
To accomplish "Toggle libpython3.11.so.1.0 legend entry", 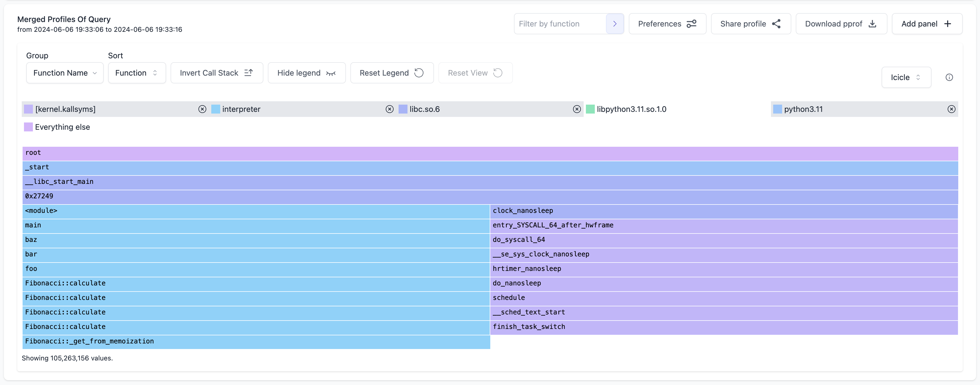I will 631,109.
